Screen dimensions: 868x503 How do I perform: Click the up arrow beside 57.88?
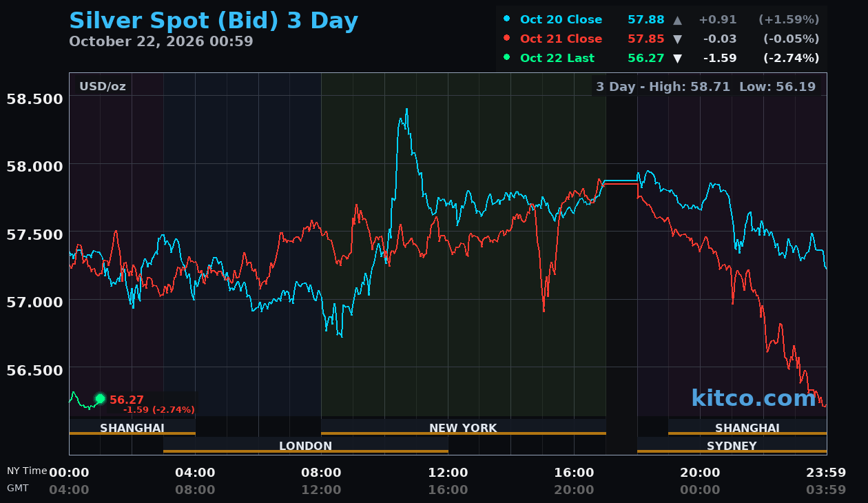(x=677, y=20)
